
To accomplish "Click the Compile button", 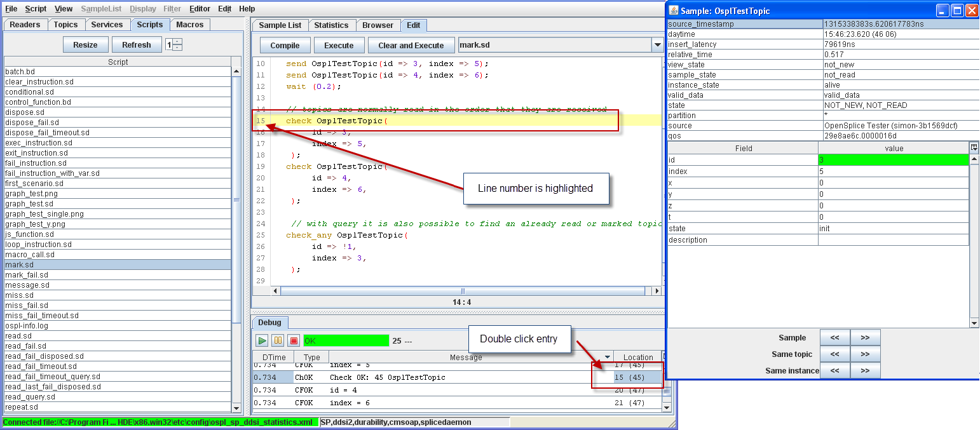I will pos(285,46).
